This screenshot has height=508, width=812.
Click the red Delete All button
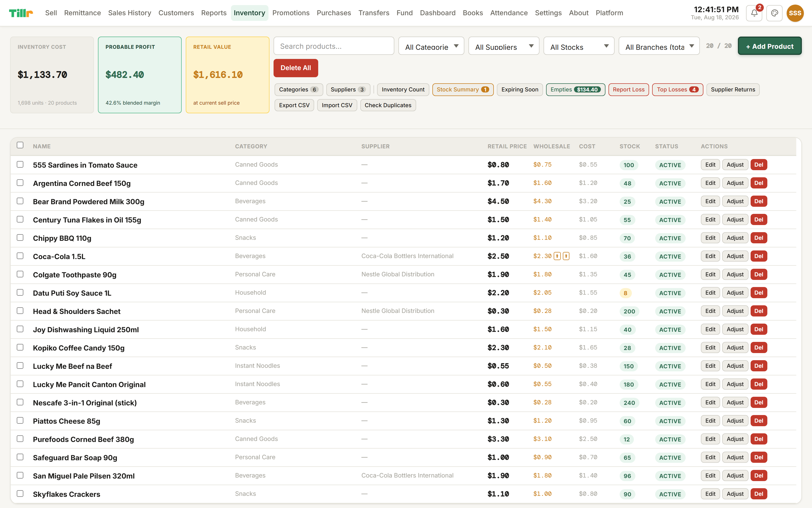(296, 68)
